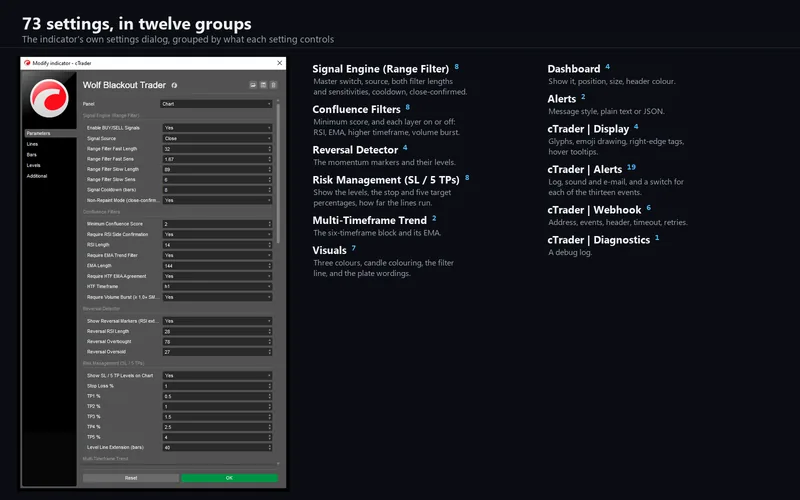This screenshot has width=800, height=500.
Task: Open Signal Source dropdown showing Close
Action: pos(217,138)
